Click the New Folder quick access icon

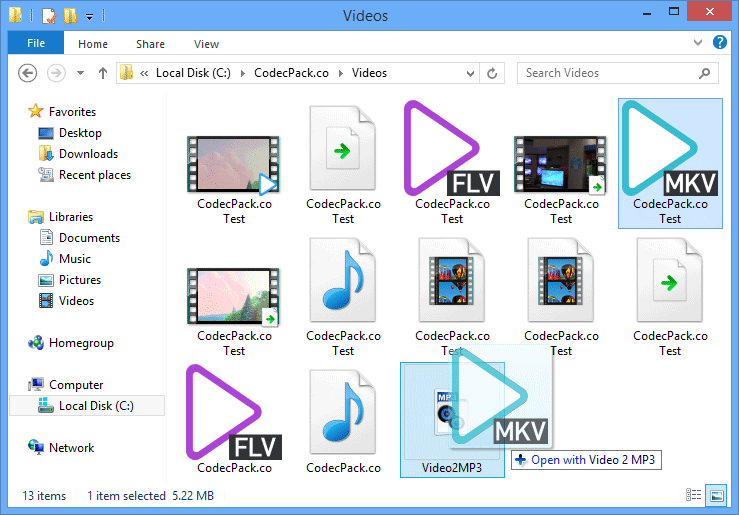[x=70, y=16]
